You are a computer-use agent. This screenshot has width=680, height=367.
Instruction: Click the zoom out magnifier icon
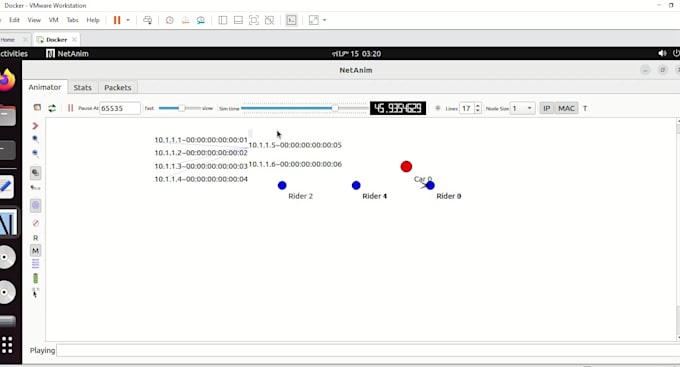coord(36,154)
